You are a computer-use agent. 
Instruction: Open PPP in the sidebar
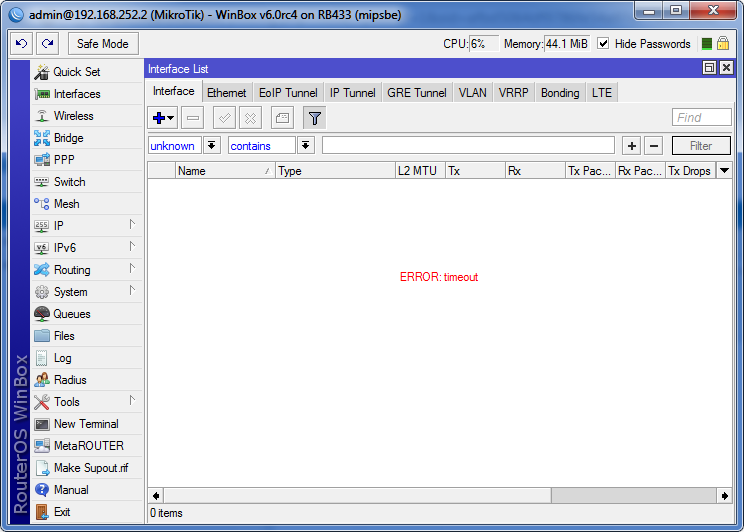[x=87, y=160]
